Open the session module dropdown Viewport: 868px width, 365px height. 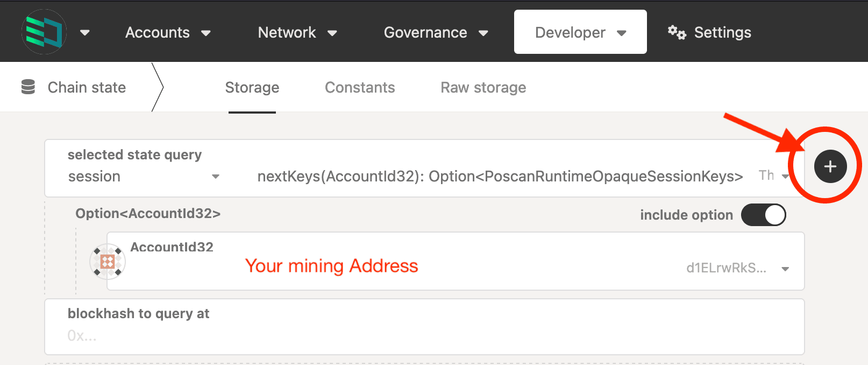pos(144,177)
